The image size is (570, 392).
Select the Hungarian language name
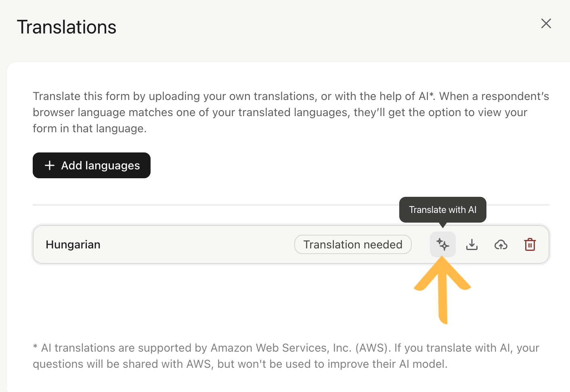(73, 244)
